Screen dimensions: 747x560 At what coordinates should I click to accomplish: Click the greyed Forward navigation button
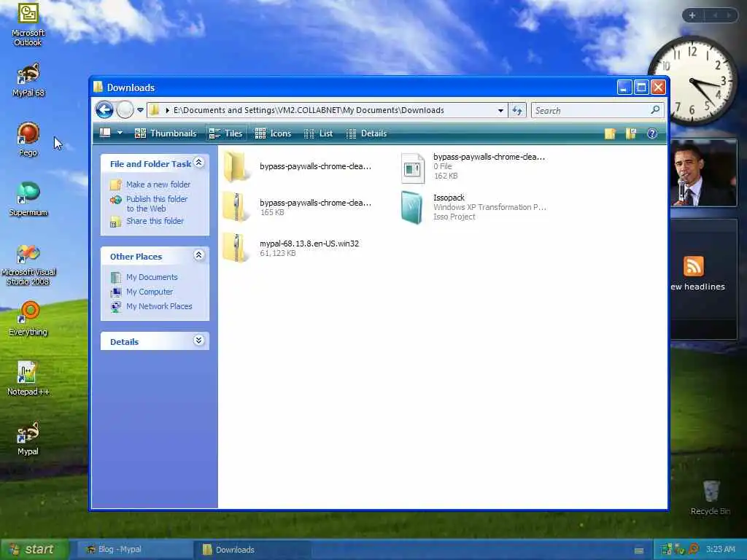[125, 110]
